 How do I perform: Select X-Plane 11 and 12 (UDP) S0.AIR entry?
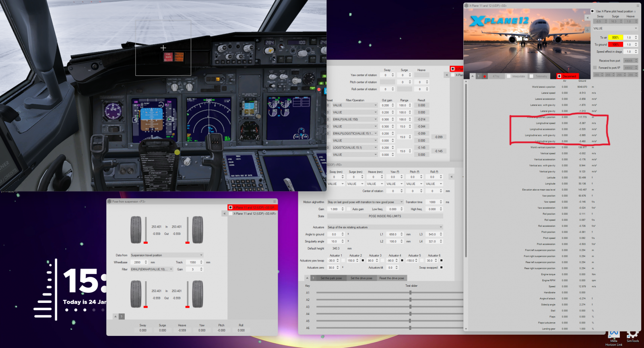(x=254, y=213)
